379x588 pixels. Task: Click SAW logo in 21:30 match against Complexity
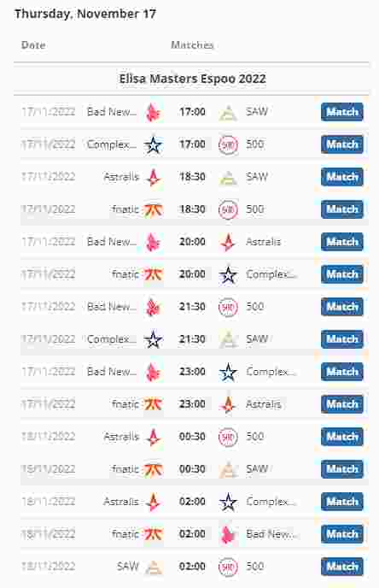[x=228, y=339]
